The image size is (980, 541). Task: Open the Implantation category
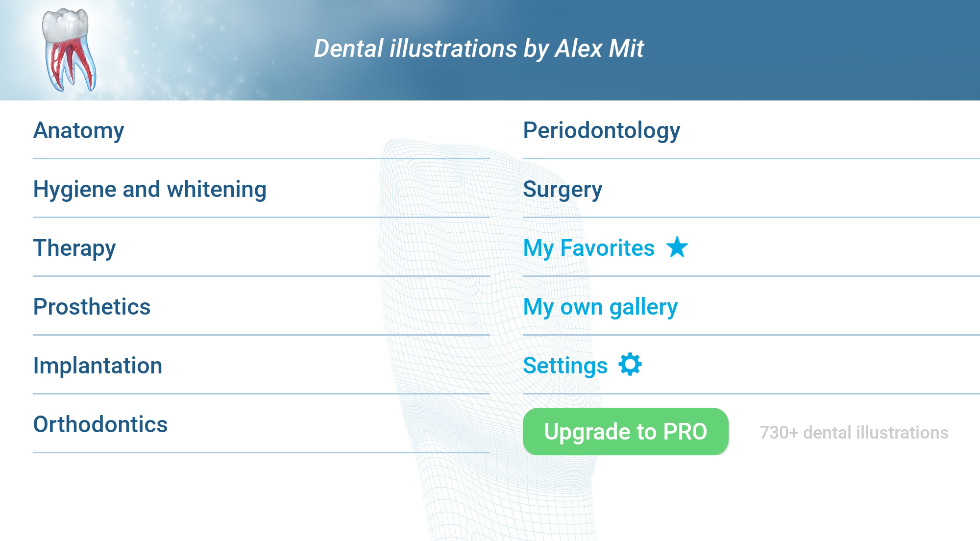click(x=261, y=366)
